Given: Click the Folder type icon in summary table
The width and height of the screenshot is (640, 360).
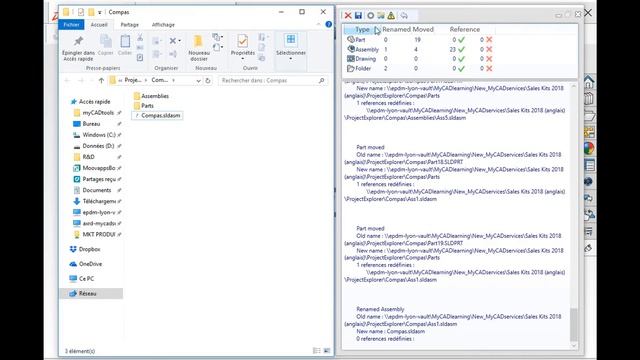Looking at the screenshot, I should pyautogui.click(x=351, y=69).
